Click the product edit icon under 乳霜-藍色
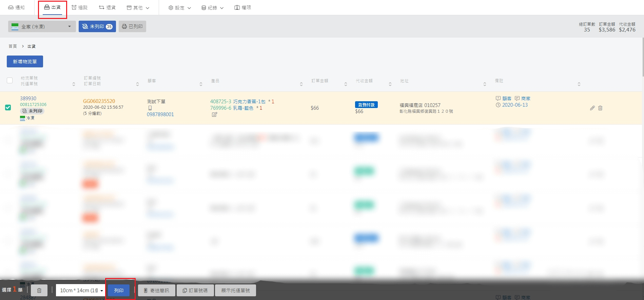644x300 pixels. [x=214, y=115]
